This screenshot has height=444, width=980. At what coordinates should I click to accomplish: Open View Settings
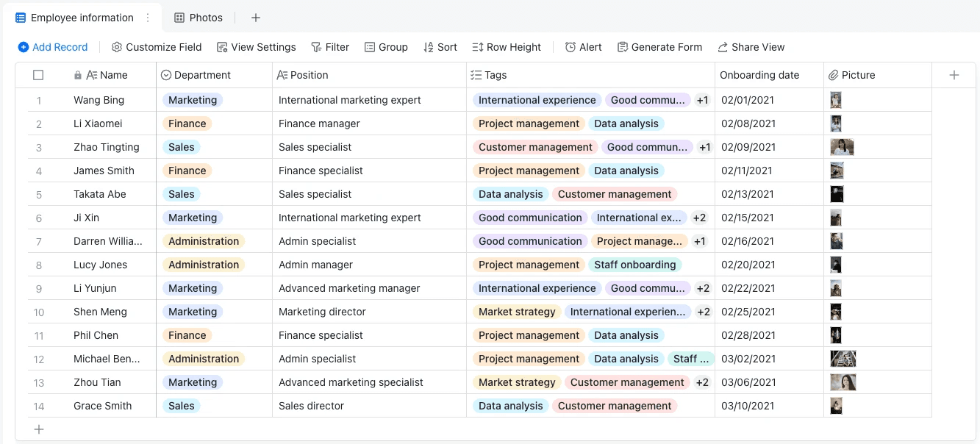coord(256,46)
